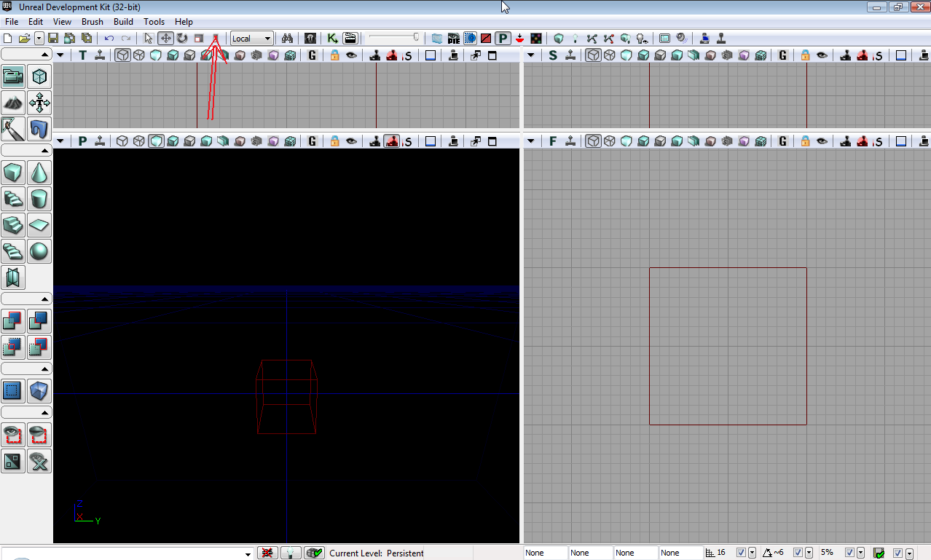
Task: Expand the grid size 16 dropdown arrow
Action: 753,553
